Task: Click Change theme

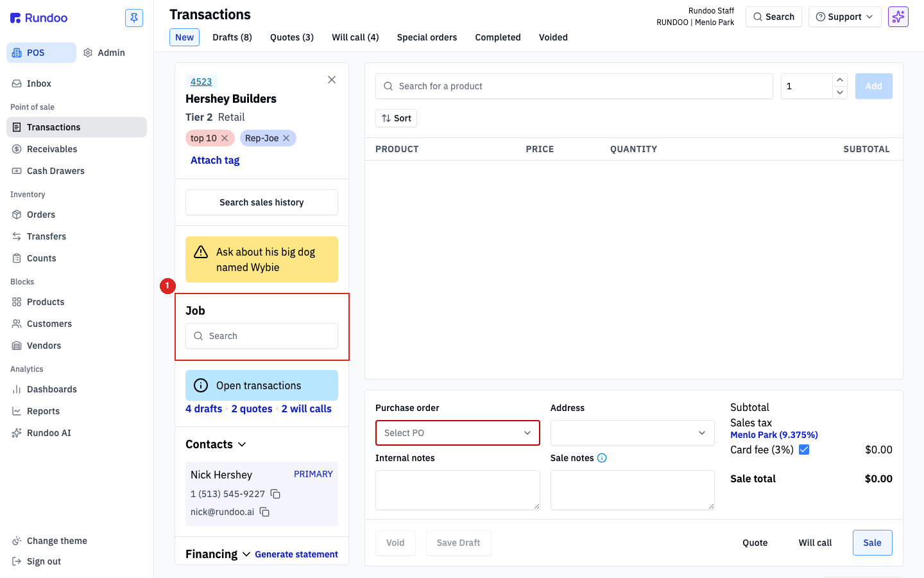Action: 49,541
